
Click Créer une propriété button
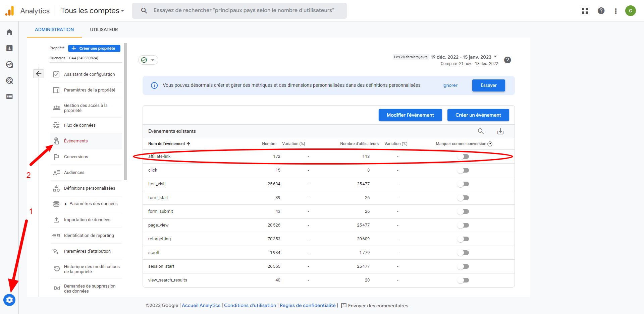click(x=94, y=48)
